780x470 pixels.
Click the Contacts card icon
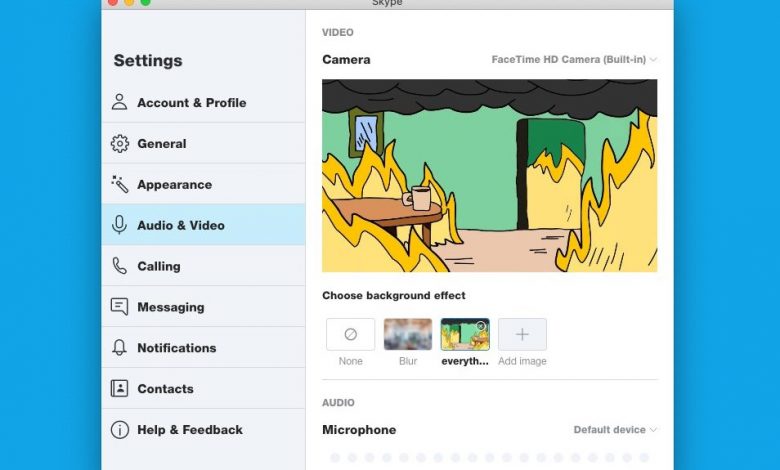tap(120, 389)
